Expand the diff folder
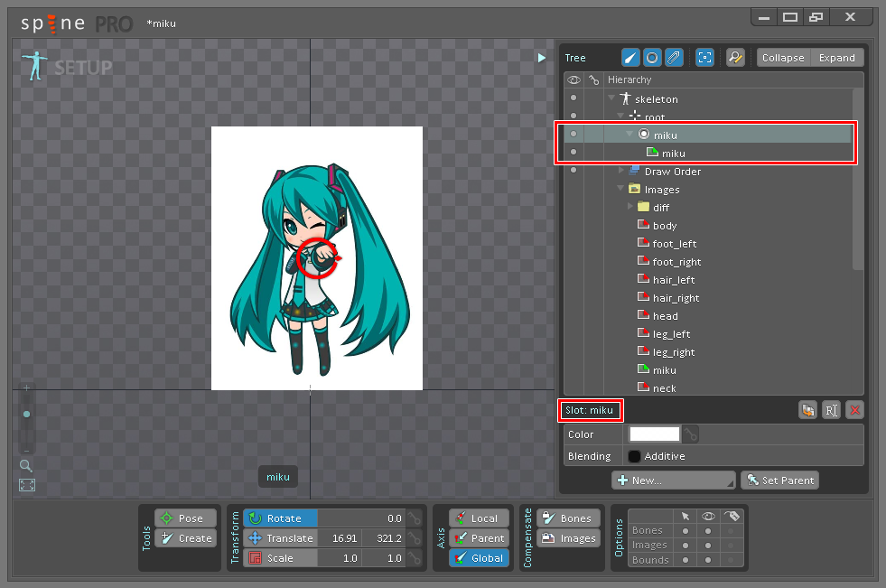Image resolution: width=886 pixels, height=588 pixels. tap(630, 206)
